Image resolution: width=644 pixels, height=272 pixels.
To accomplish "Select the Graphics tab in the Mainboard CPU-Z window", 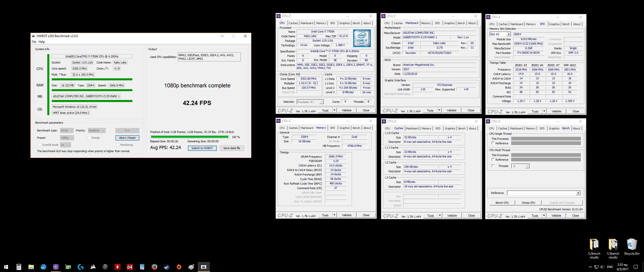I will [449, 23].
